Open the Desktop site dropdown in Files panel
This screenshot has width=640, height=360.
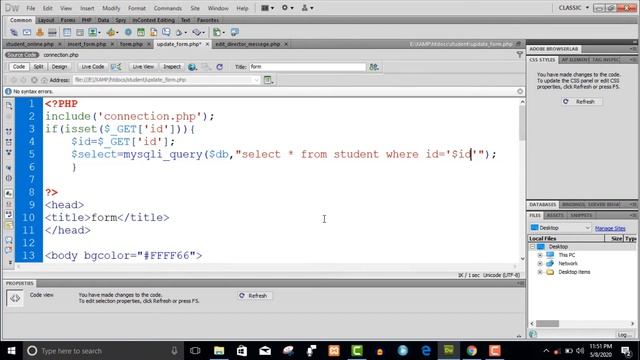tap(560, 228)
